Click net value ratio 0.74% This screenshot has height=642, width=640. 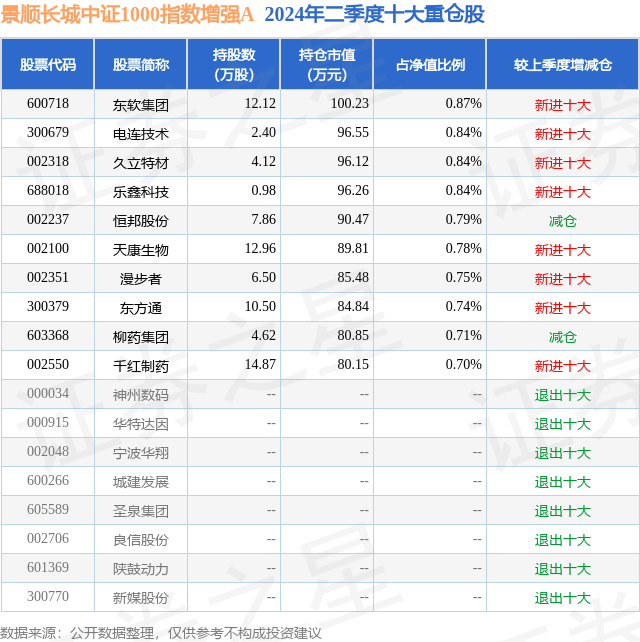[464, 307]
